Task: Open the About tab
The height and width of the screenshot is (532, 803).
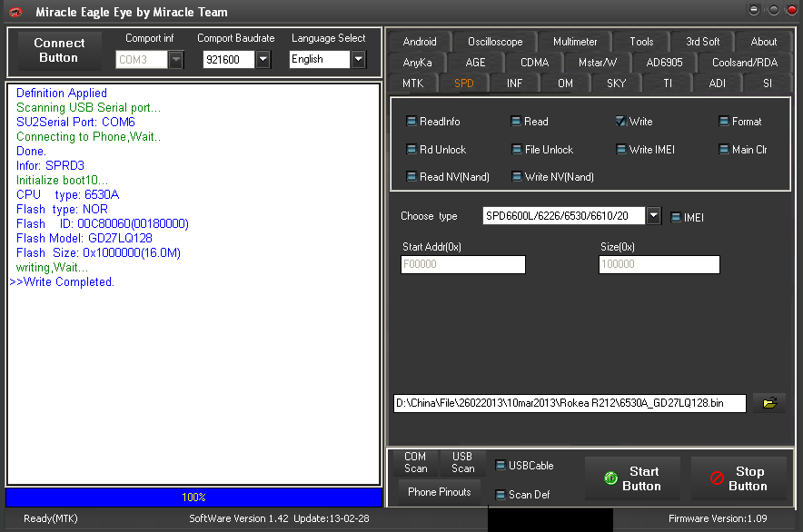Action: (x=764, y=42)
